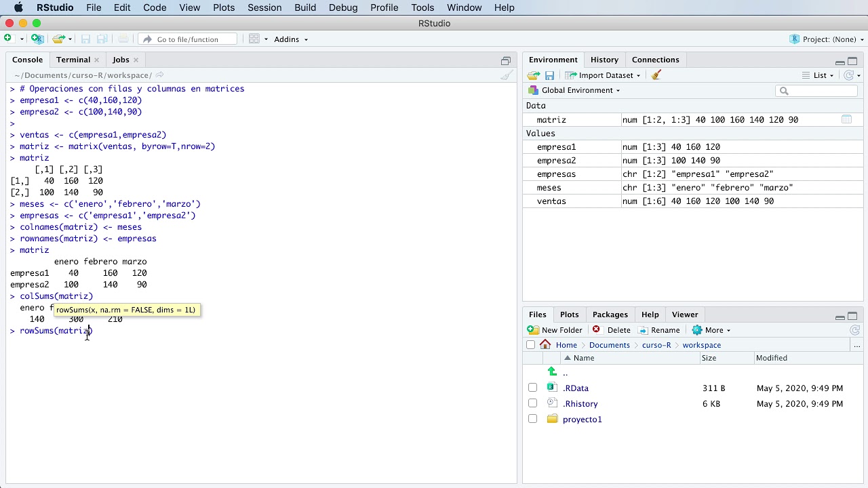Click the Print document icon
This screenshot has width=868, height=488.
tap(123, 39)
